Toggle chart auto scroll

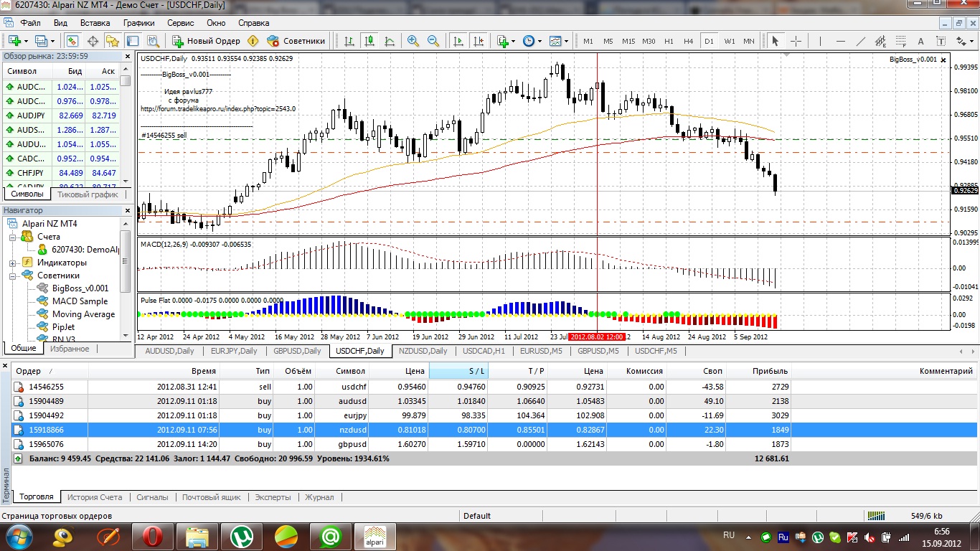click(x=458, y=41)
